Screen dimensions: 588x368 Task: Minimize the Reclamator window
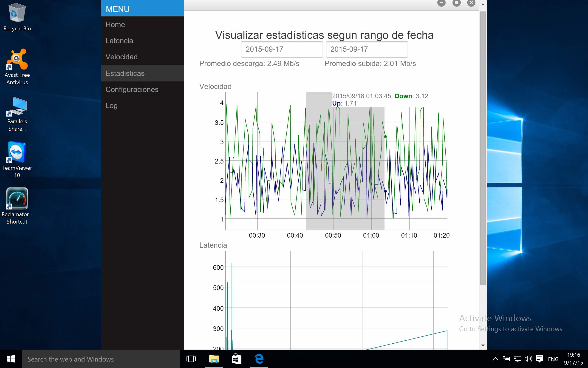(441, 3)
